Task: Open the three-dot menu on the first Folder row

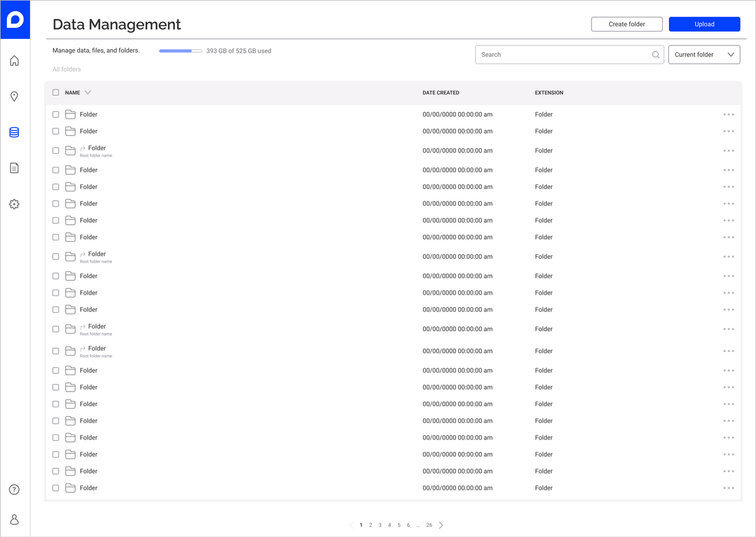Action: tap(729, 114)
